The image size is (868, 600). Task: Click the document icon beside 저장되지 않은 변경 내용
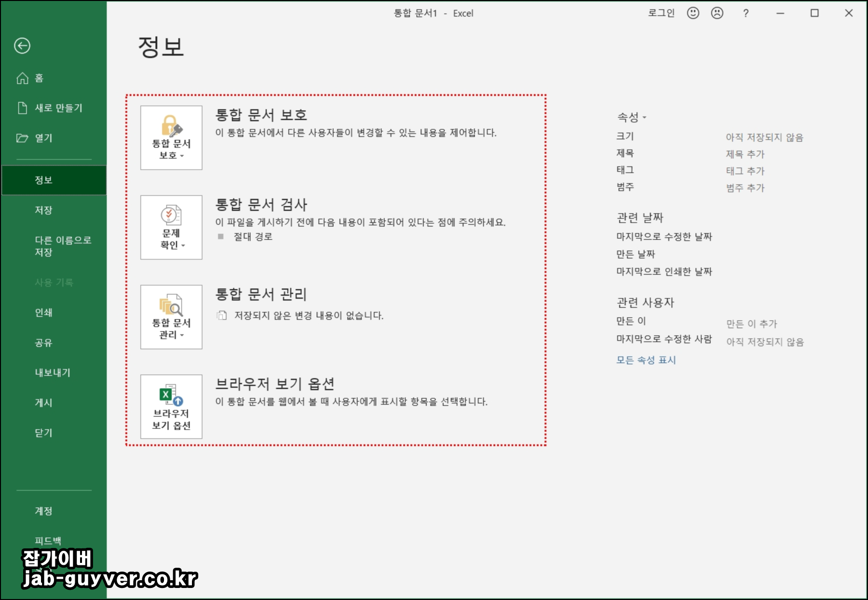[x=221, y=316]
